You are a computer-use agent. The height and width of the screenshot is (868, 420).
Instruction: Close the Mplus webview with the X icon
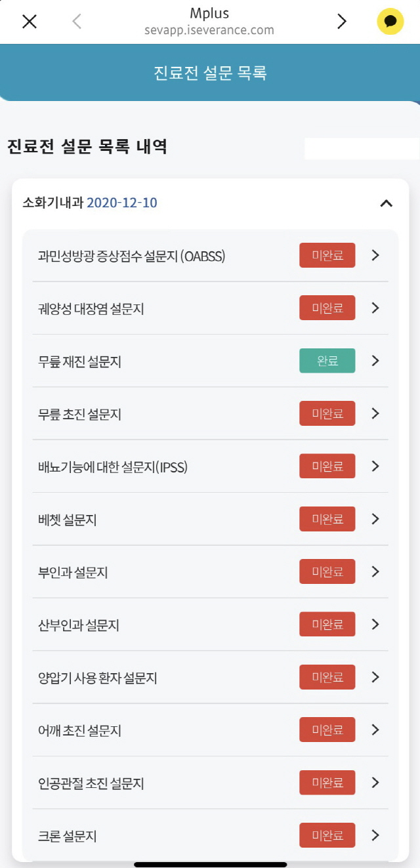29,20
